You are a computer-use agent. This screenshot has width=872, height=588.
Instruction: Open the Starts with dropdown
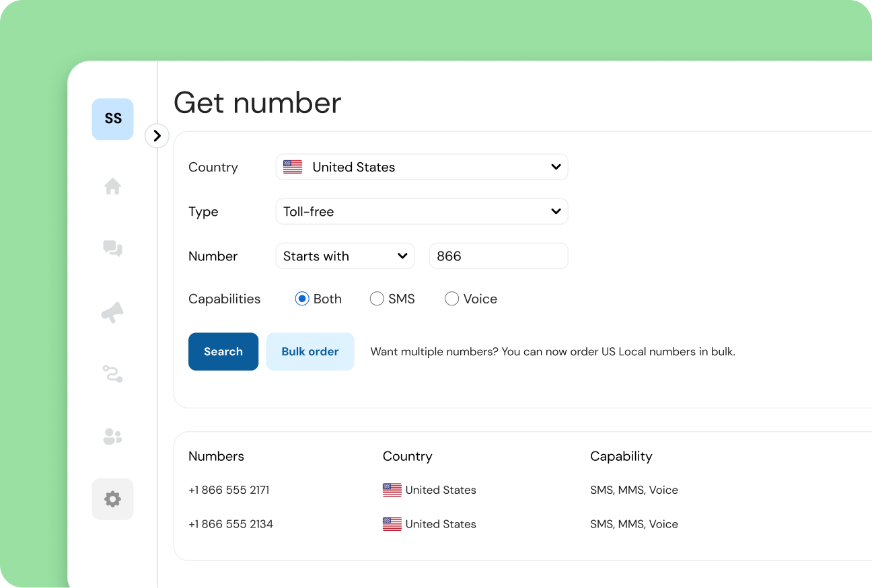tap(345, 256)
